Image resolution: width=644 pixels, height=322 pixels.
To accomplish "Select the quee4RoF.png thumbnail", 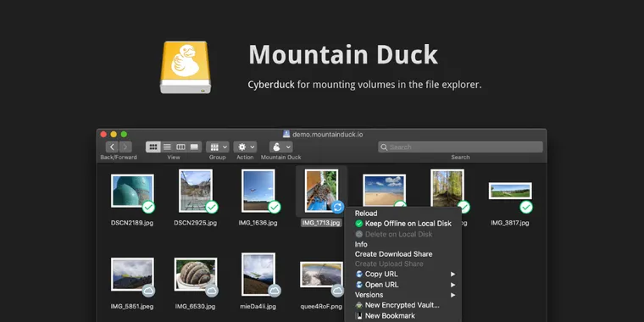I will click(321, 275).
